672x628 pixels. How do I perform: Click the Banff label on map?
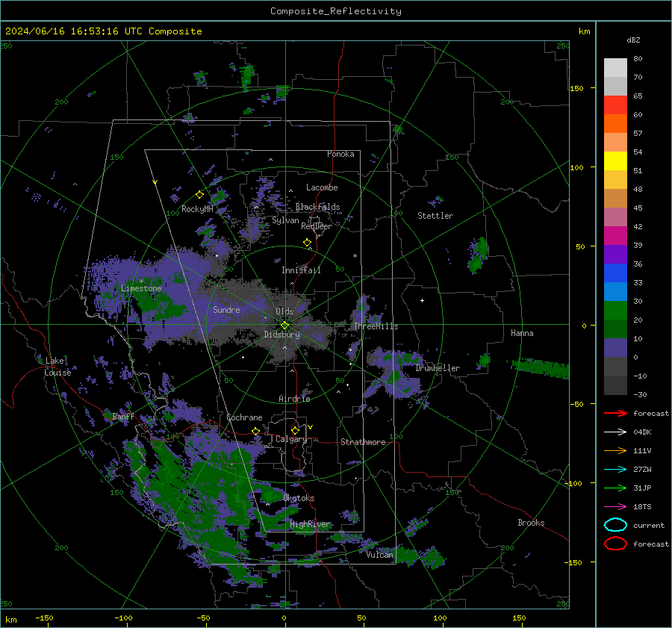(x=123, y=416)
